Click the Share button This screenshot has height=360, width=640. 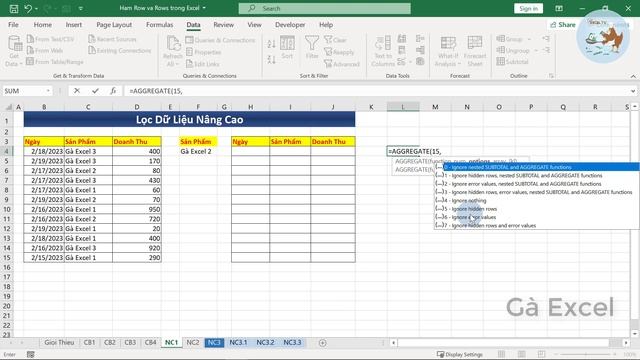click(562, 24)
